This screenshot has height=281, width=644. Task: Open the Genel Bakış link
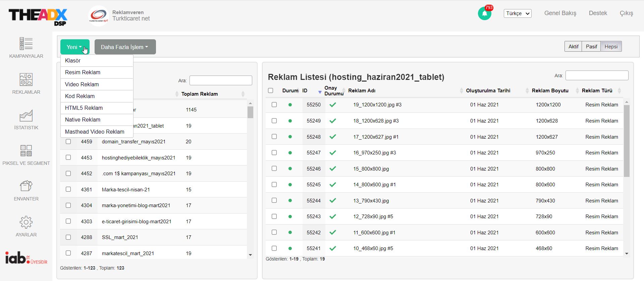pos(560,13)
